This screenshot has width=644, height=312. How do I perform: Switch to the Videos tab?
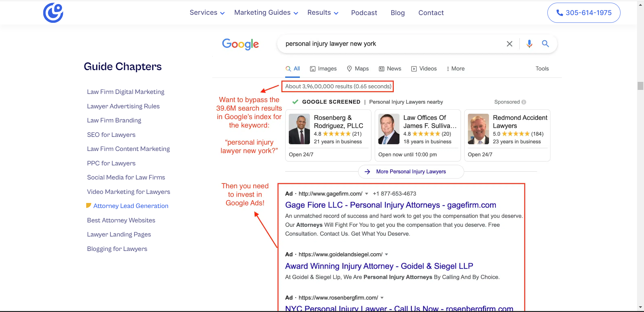(x=424, y=69)
